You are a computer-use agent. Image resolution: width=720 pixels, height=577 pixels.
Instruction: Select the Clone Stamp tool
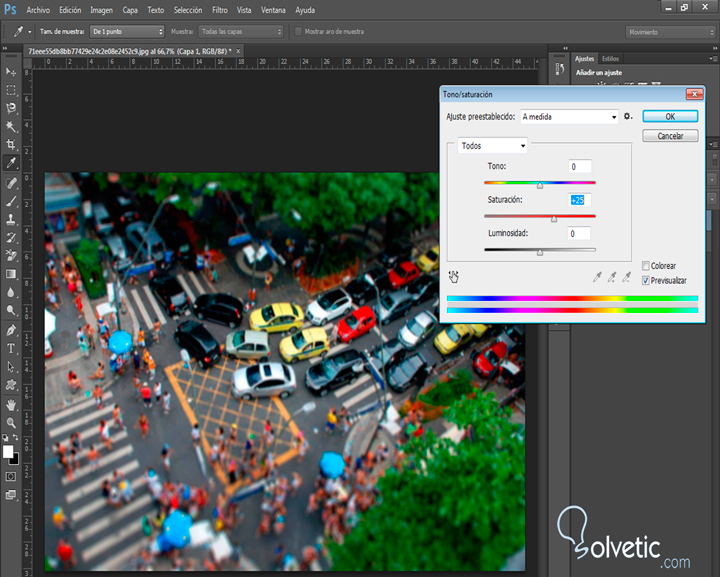point(11,219)
